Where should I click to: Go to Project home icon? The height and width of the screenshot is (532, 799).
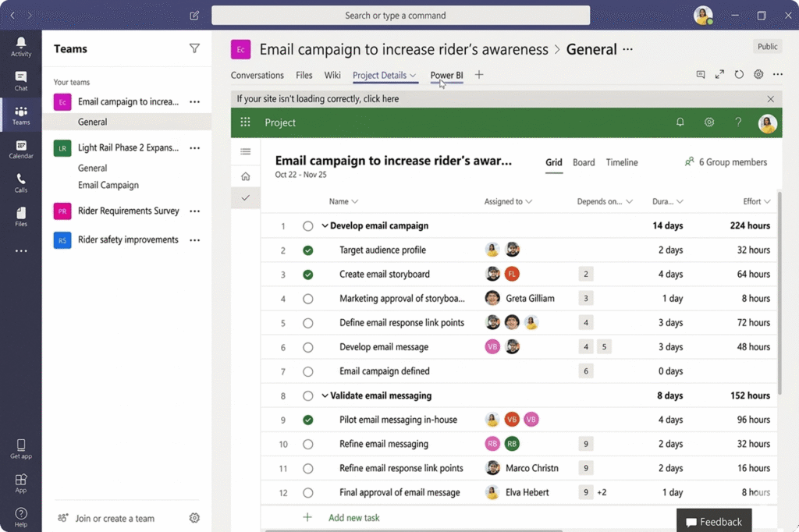[245, 176]
